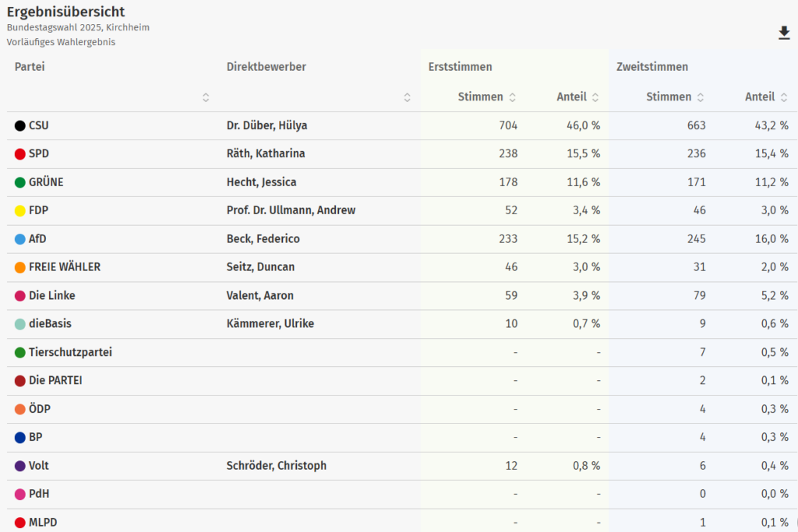The height and width of the screenshot is (532, 798).
Task: Select the MLPD party name
Action: pyautogui.click(x=43, y=523)
